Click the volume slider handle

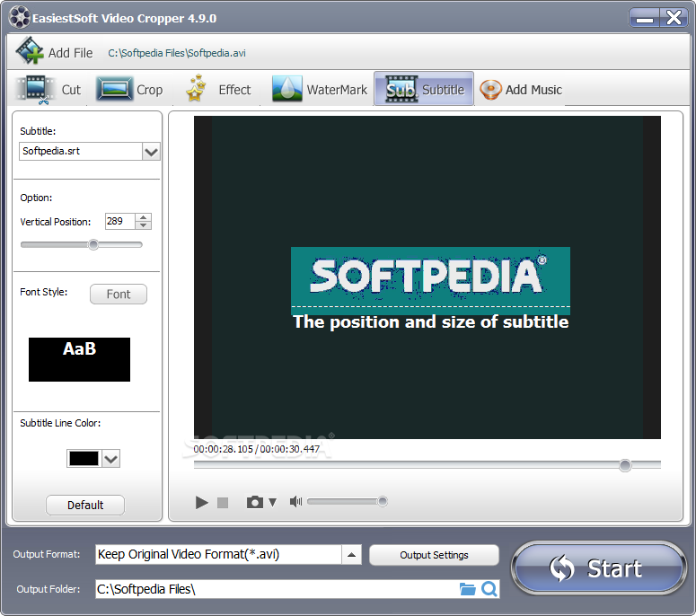click(x=383, y=501)
